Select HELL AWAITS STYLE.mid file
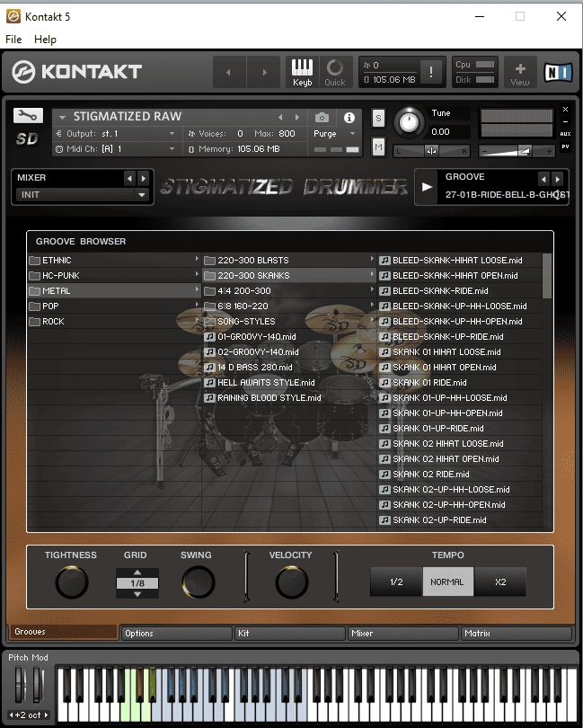This screenshot has height=728, width=583. [x=289, y=383]
